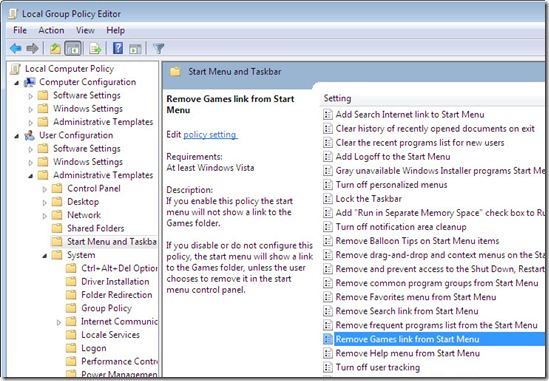The width and height of the screenshot is (549, 381).
Task: Click the blue Help question mark icon
Action: click(118, 48)
